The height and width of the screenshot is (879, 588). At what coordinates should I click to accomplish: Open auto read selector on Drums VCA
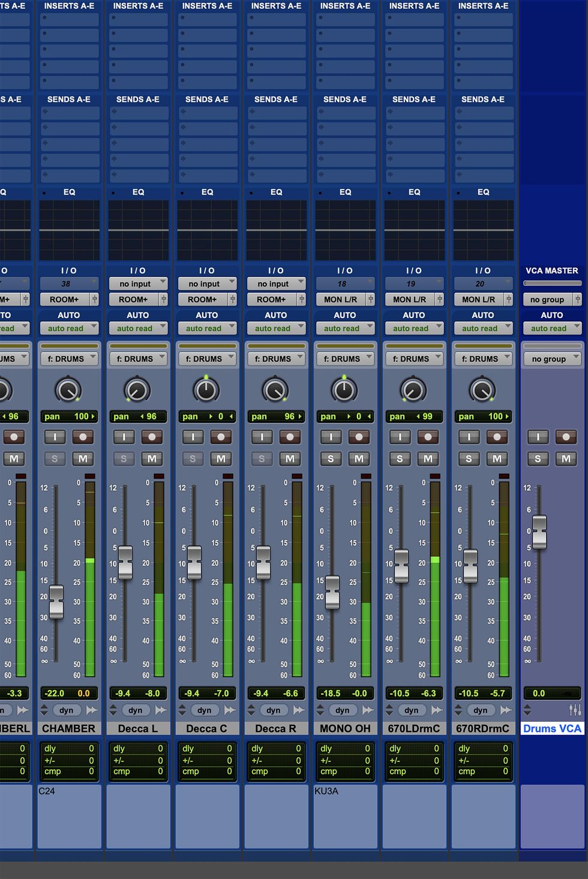[552, 328]
